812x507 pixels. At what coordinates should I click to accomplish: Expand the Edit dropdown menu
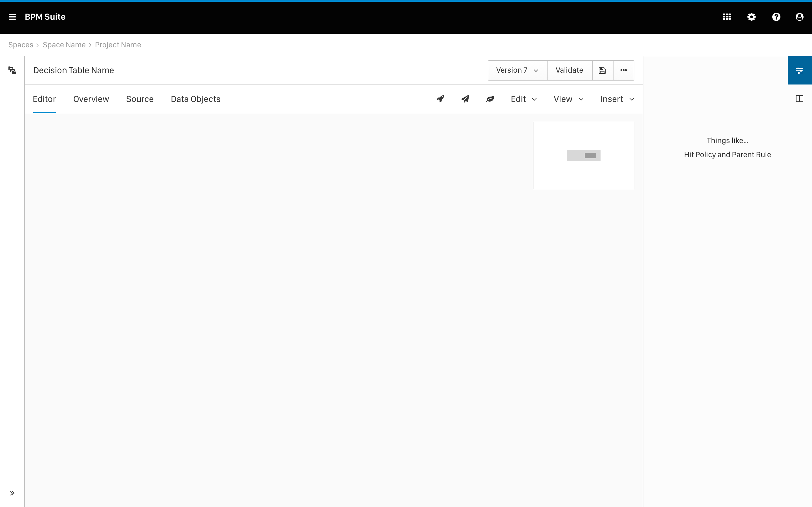pyautogui.click(x=524, y=99)
